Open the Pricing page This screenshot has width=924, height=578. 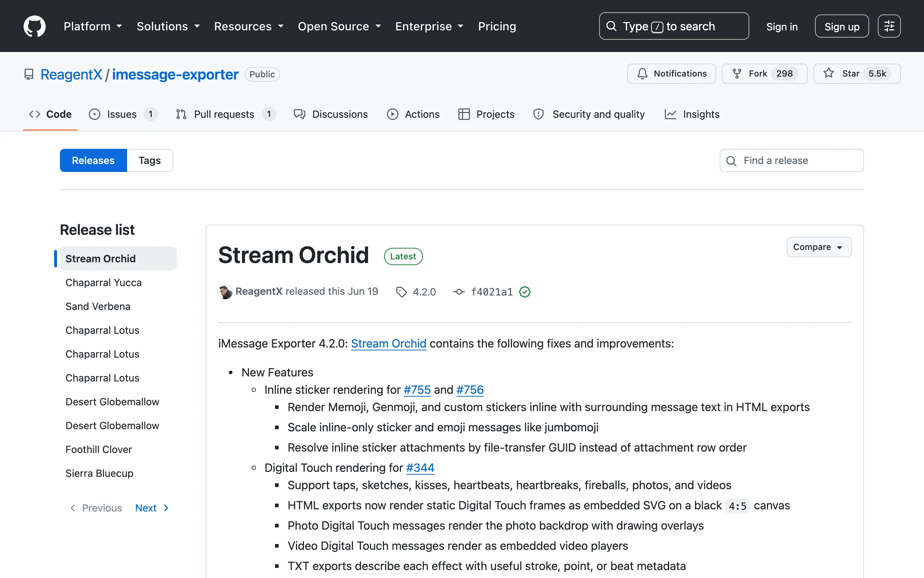point(497,26)
